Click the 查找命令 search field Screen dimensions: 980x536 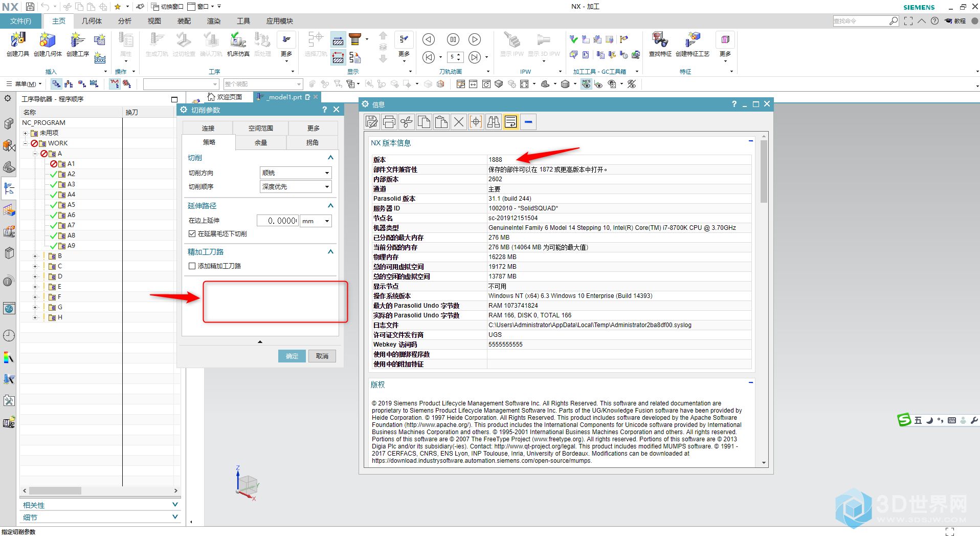[861, 21]
